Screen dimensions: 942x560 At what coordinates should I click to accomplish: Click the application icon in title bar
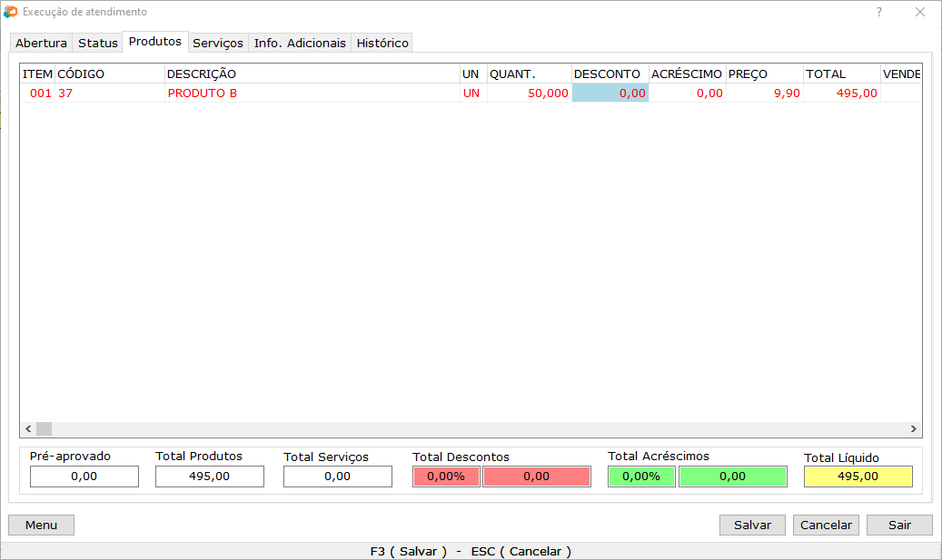coord(10,12)
